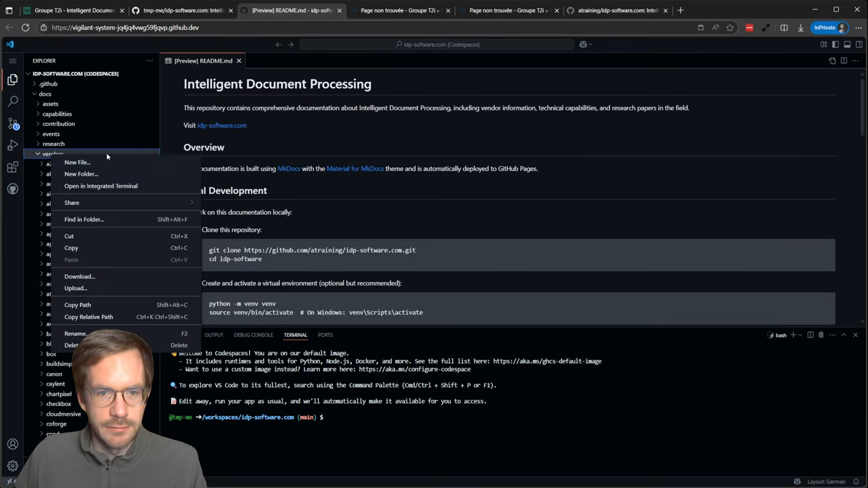Split the terminal pane
Image resolution: width=868 pixels, height=488 pixels.
pyautogui.click(x=810, y=335)
